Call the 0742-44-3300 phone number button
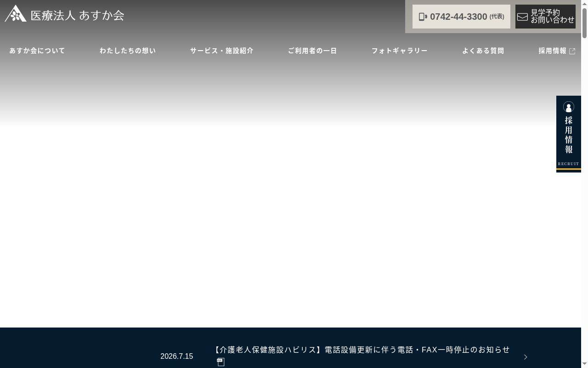 [x=461, y=17]
